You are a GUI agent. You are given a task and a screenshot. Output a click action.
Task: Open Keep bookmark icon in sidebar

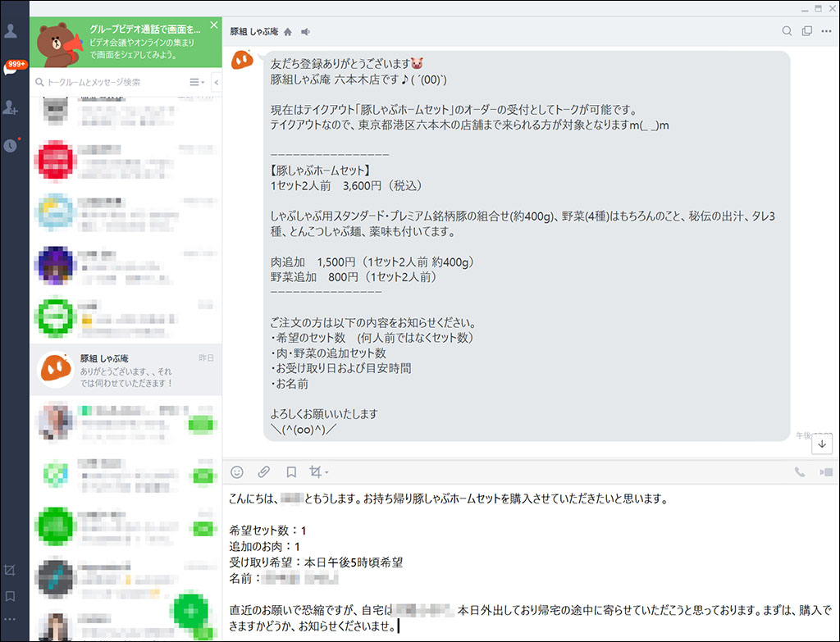click(x=10, y=596)
